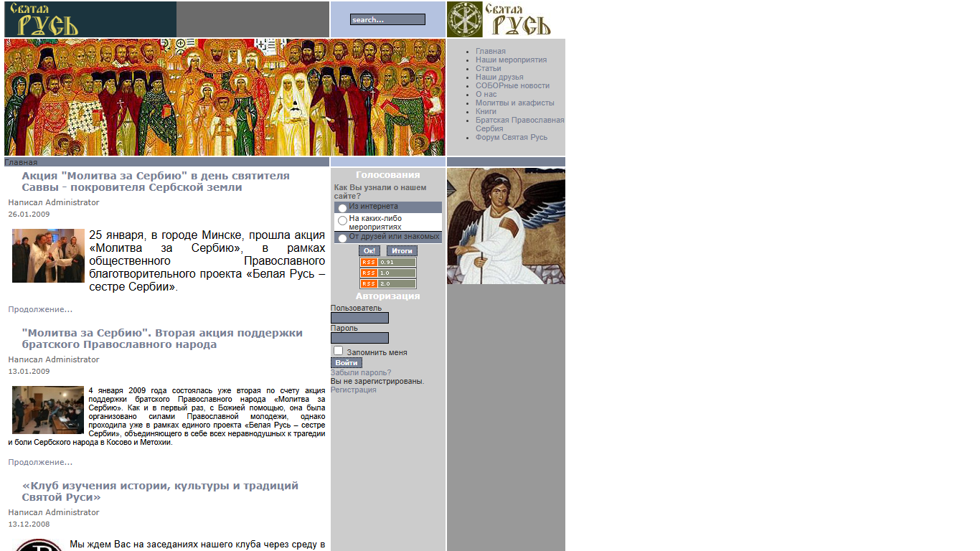980x551 pixels.
Task: Click the date 13.01.2009
Action: (29, 371)
